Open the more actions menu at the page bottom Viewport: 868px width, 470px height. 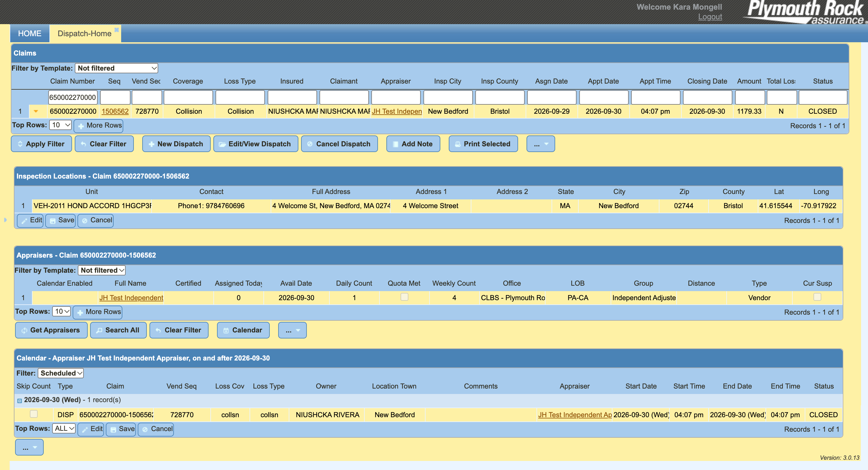click(x=29, y=447)
